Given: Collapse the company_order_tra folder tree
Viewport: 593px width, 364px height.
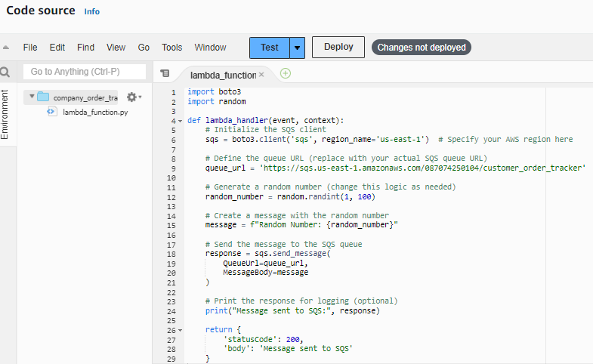Looking at the screenshot, I should 32,97.
